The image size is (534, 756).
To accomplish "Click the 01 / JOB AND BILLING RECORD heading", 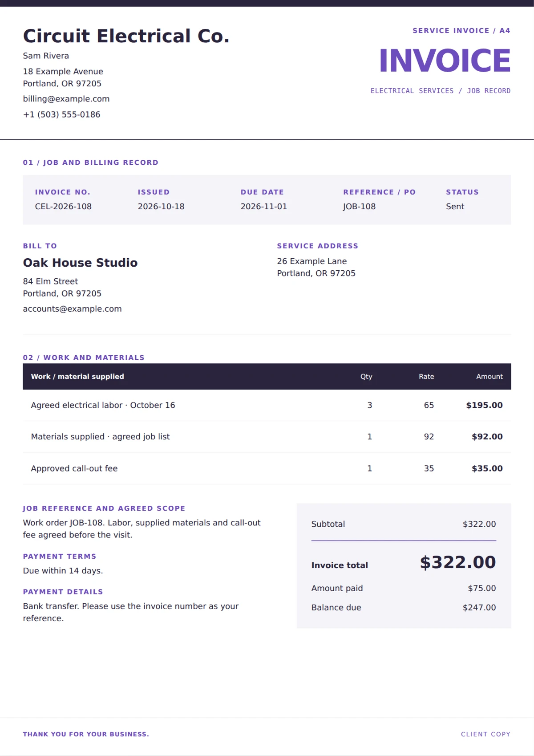I will pos(91,163).
